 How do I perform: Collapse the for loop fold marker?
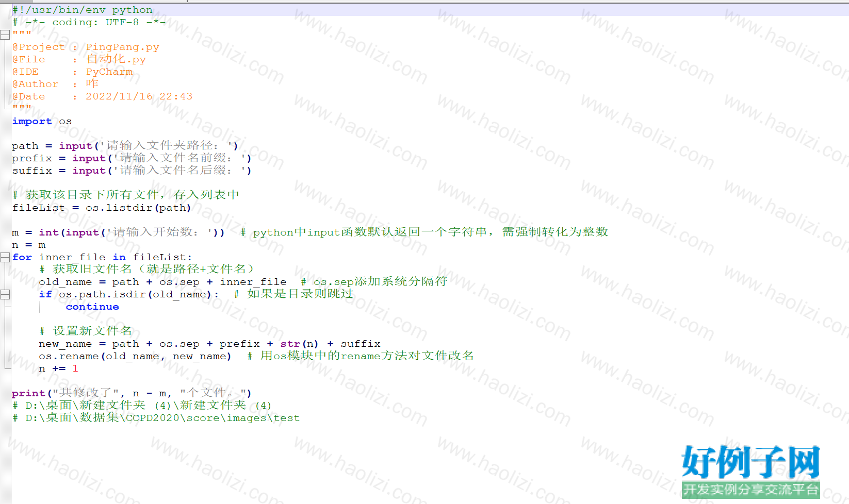coord(5,257)
